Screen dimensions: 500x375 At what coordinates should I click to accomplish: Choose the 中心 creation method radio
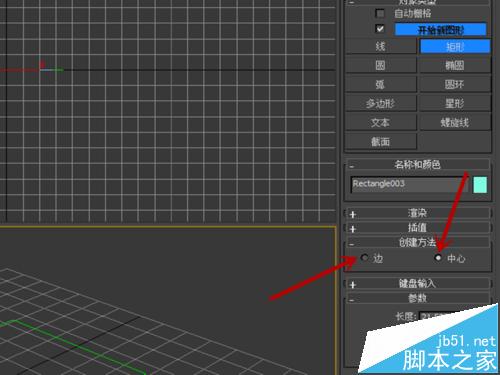tap(438, 258)
